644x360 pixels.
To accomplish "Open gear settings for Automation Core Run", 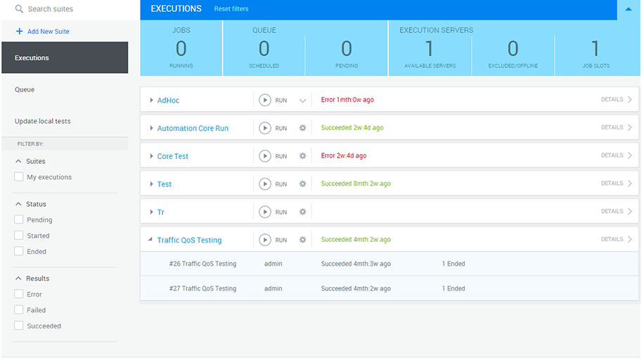I will click(x=303, y=128).
